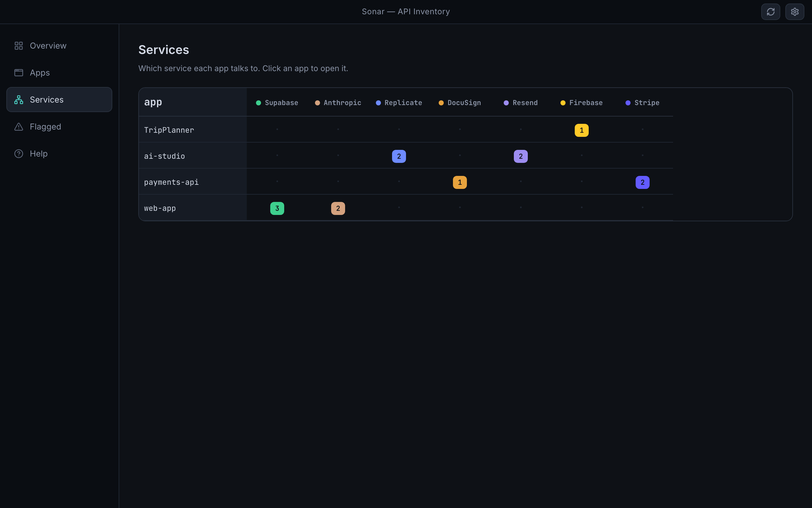812x508 pixels.
Task: Click payments-api's DocuSign badge showing 1
Action: click(x=460, y=183)
